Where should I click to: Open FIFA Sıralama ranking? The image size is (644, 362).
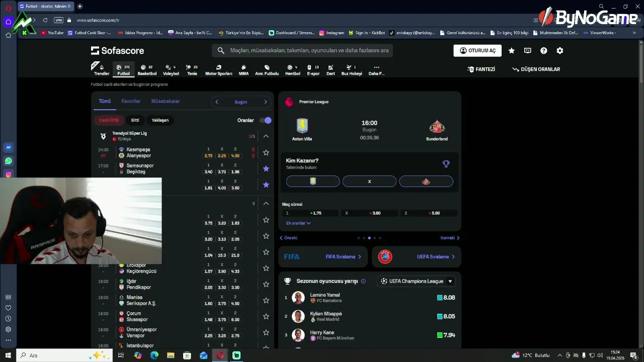pos(323,257)
